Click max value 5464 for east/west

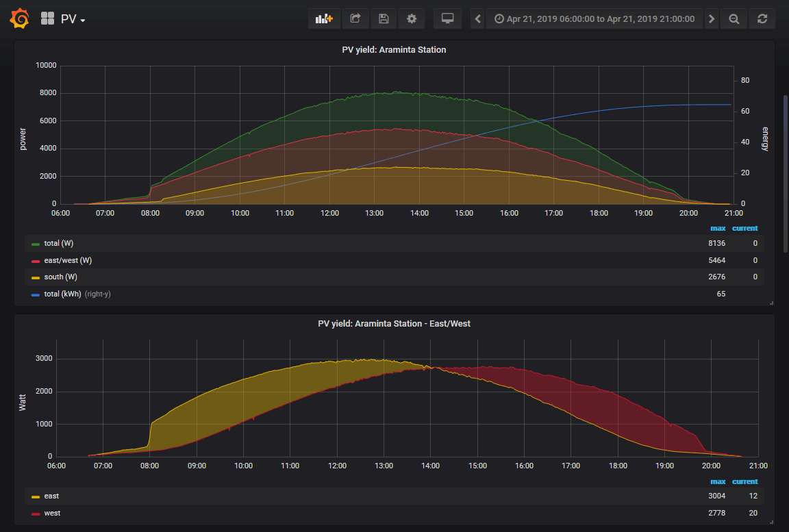click(716, 260)
